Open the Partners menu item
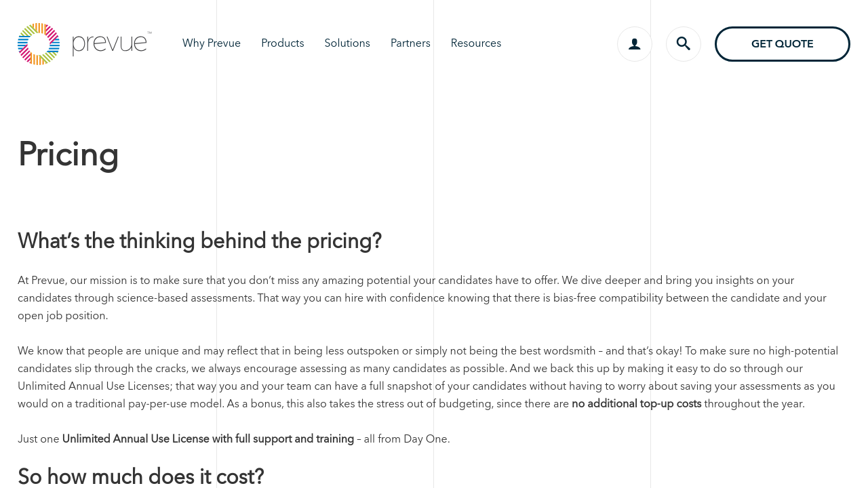Viewport: 868px width, 488px height. pos(410,43)
